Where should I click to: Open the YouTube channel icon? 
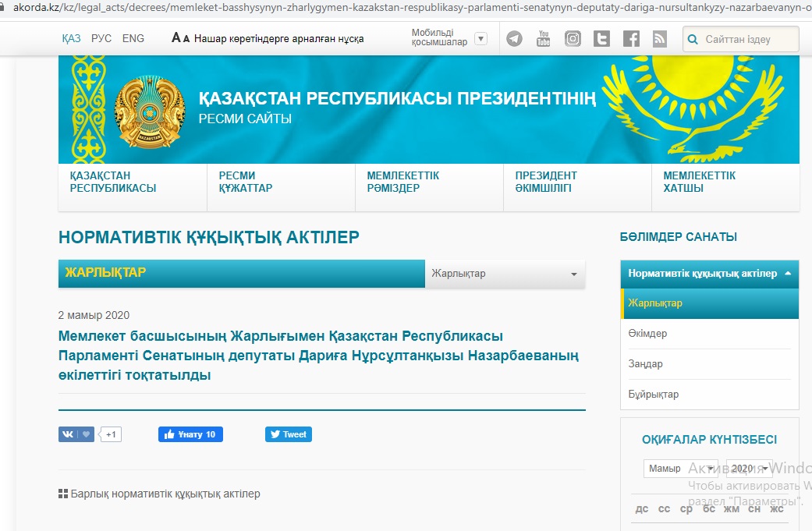point(544,39)
